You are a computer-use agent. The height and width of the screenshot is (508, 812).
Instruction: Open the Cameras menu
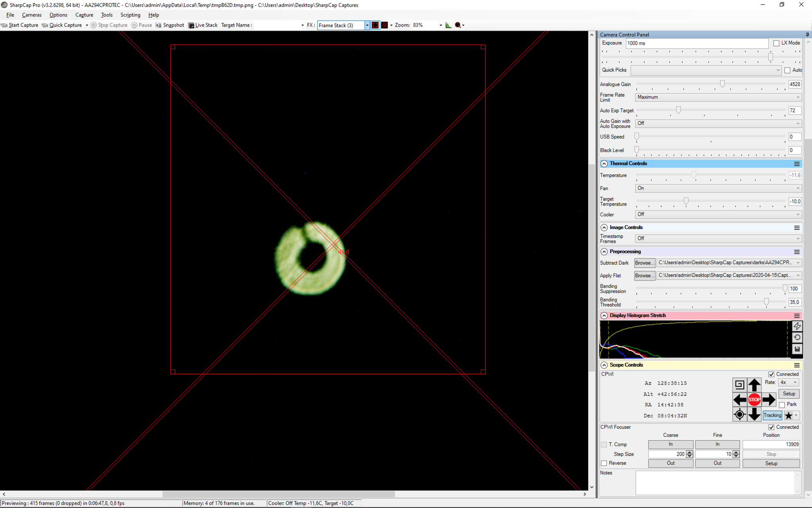coord(32,15)
